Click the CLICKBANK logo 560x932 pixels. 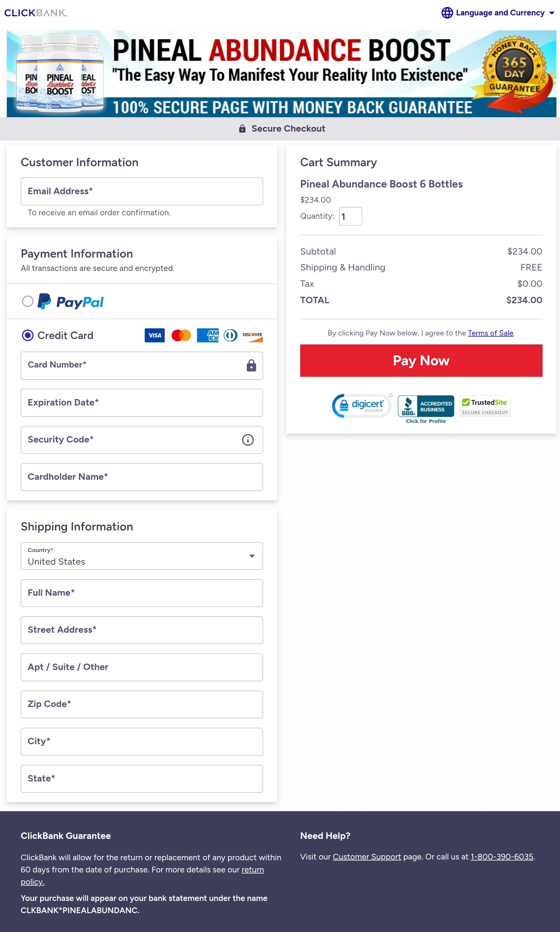point(35,12)
